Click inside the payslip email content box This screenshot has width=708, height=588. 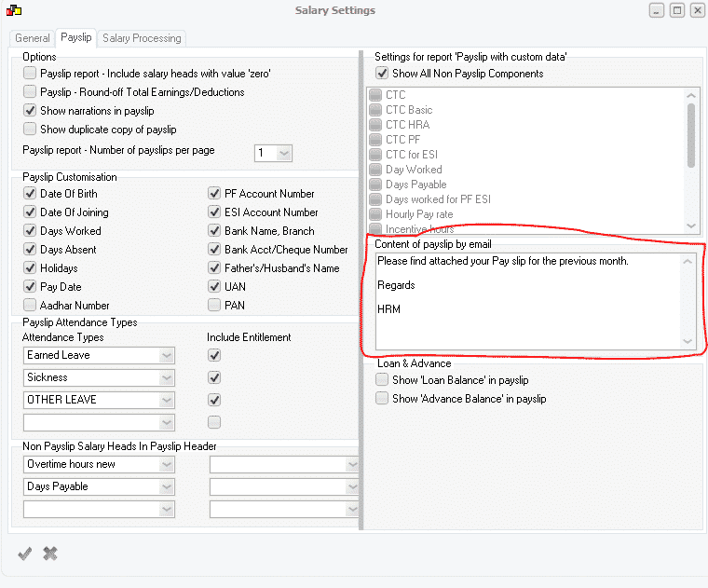526,298
